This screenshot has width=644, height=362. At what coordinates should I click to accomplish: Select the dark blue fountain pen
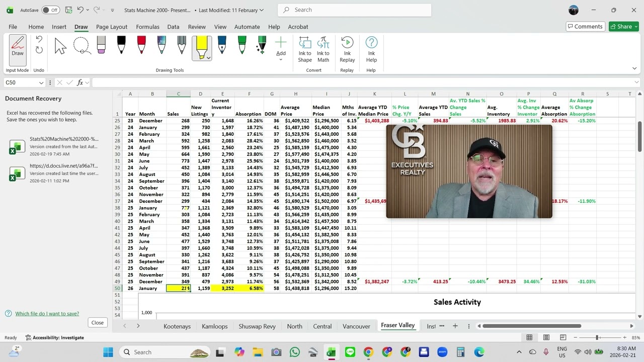click(222, 45)
